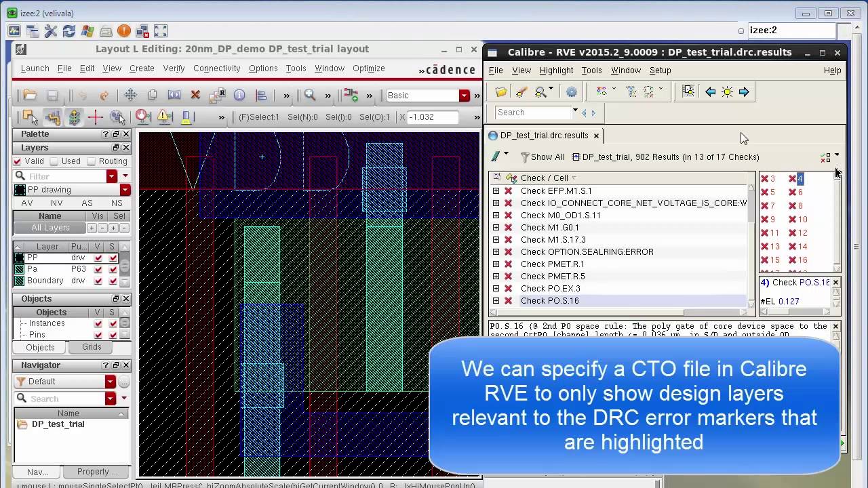
Task: Open the PP drawing layer dropdown
Action: click(125, 190)
